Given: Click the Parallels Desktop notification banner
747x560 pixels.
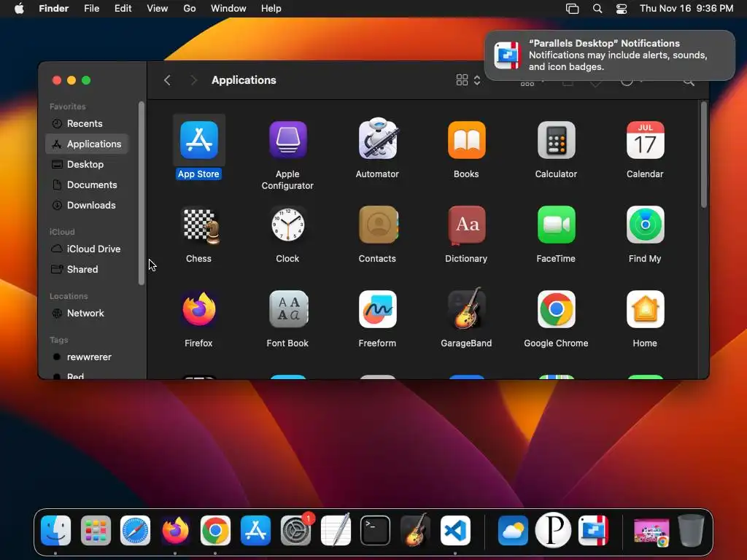Looking at the screenshot, I should (610, 55).
